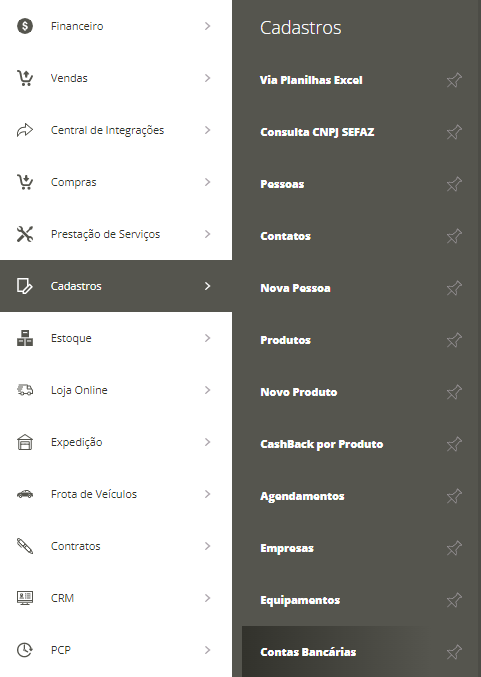This screenshot has height=677, width=481.
Task: Select the Cadastros menu entry
Action: tap(116, 286)
